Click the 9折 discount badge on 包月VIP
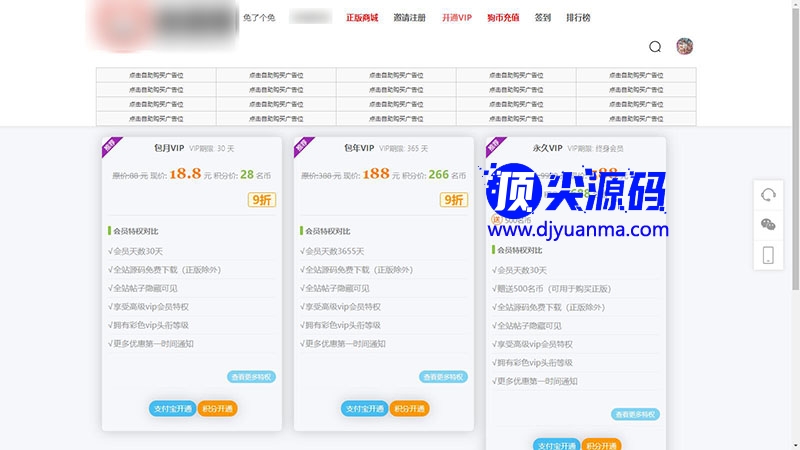 [261, 199]
